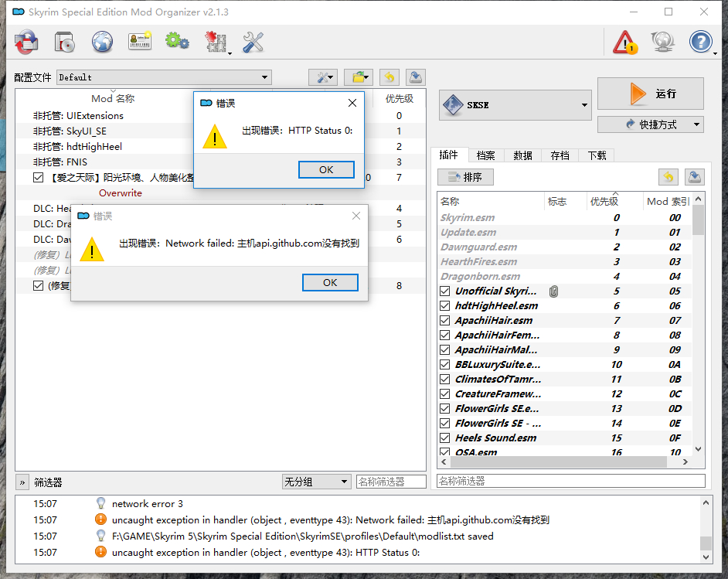Image resolution: width=728 pixels, height=579 pixels.
Task: Toggle BBLuxurySuite plugin checkbox
Action: click(445, 365)
